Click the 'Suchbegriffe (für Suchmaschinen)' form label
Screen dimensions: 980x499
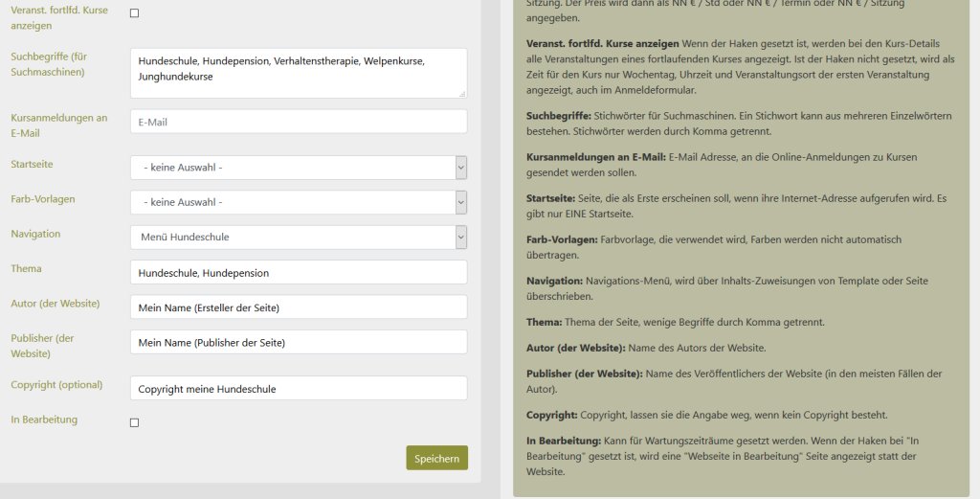click(49, 64)
